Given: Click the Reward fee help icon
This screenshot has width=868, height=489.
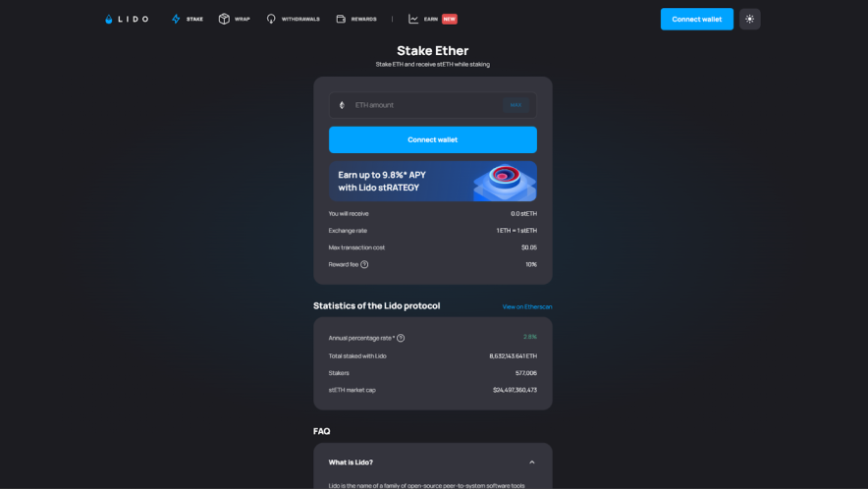Looking at the screenshot, I should 364,264.
